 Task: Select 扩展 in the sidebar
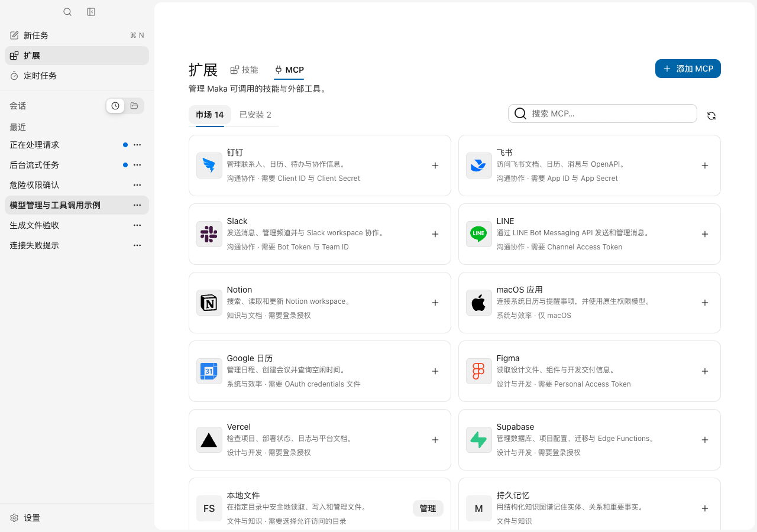click(x=77, y=56)
